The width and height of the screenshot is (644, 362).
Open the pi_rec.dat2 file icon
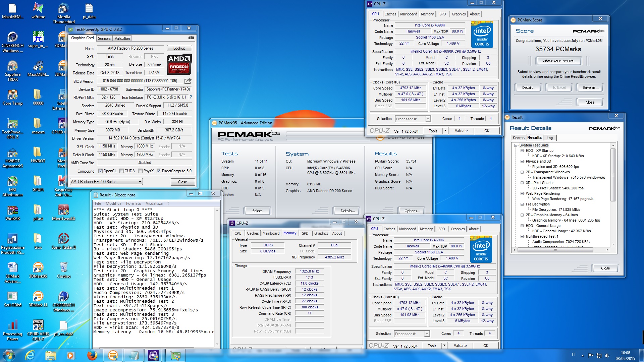[64, 328]
